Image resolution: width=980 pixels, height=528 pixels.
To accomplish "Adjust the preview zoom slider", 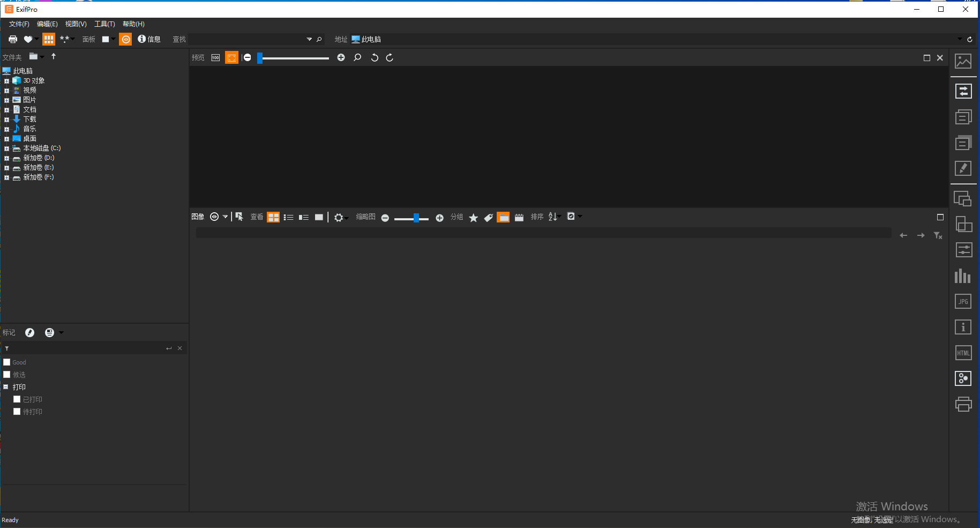I will (293, 58).
